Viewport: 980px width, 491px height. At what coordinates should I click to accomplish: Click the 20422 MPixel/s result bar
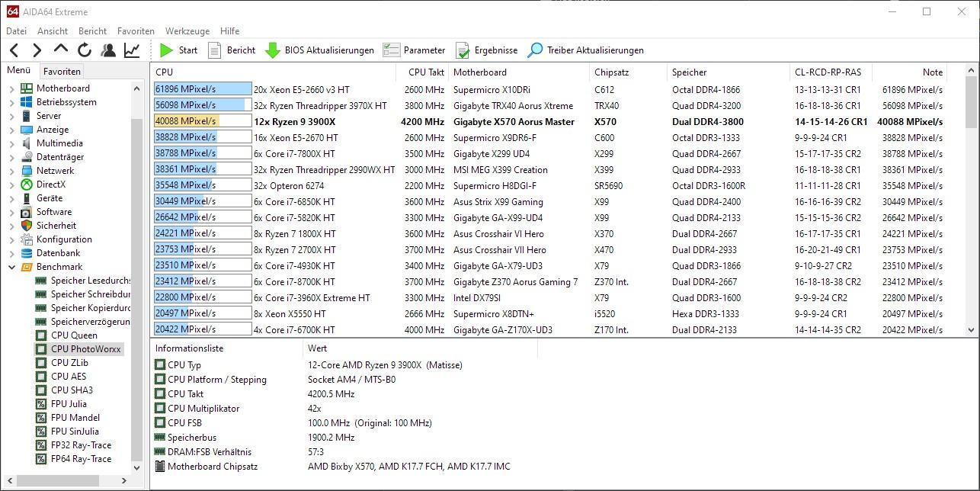202,329
